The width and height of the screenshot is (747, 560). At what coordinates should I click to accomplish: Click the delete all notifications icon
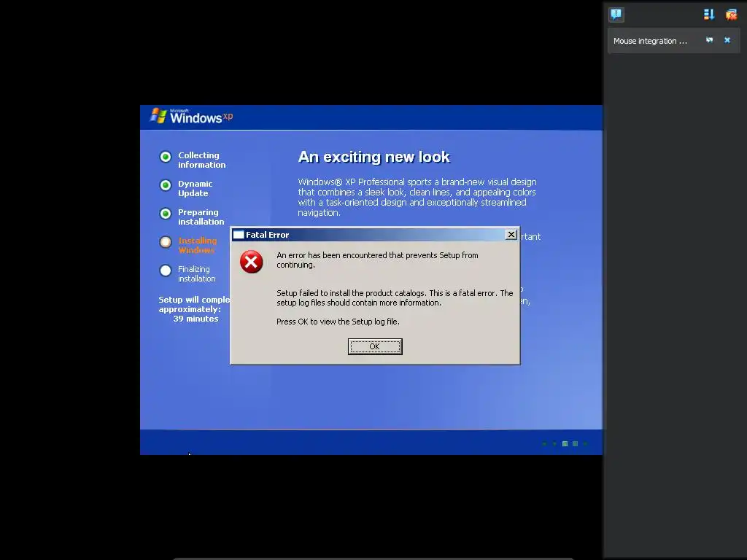(731, 15)
